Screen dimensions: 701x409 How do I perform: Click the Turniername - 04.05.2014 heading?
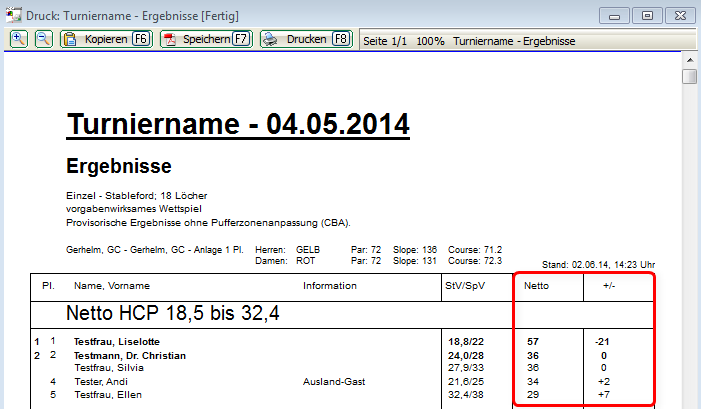click(237, 125)
